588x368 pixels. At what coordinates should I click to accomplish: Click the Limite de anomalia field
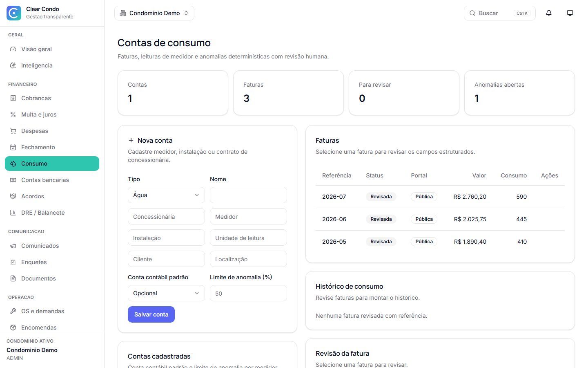coord(248,293)
